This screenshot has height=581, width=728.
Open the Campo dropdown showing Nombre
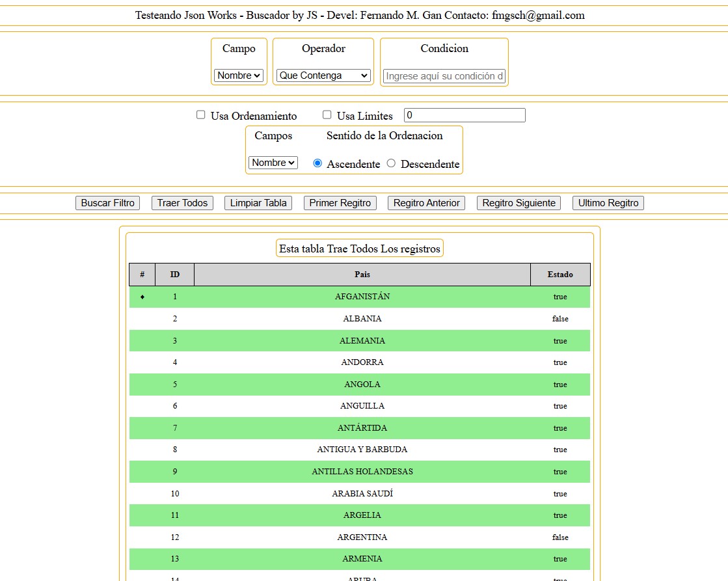click(239, 75)
